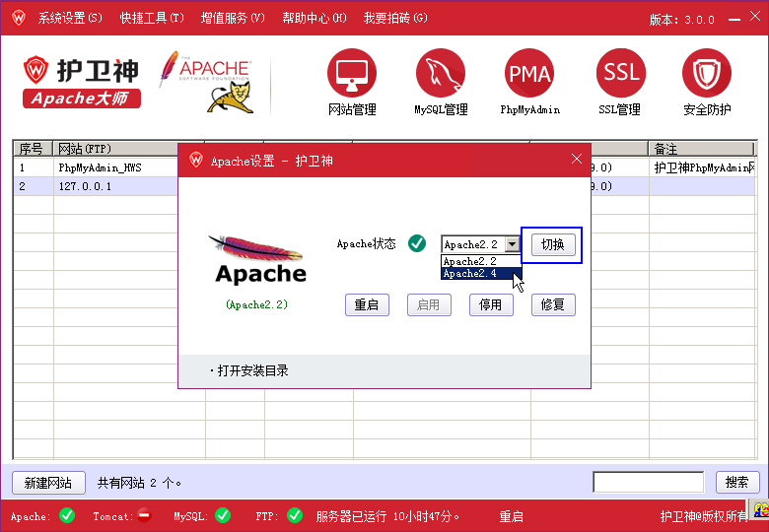Click the FTP status check icon in the status bar
This screenshot has height=532, width=769.
coord(295,515)
